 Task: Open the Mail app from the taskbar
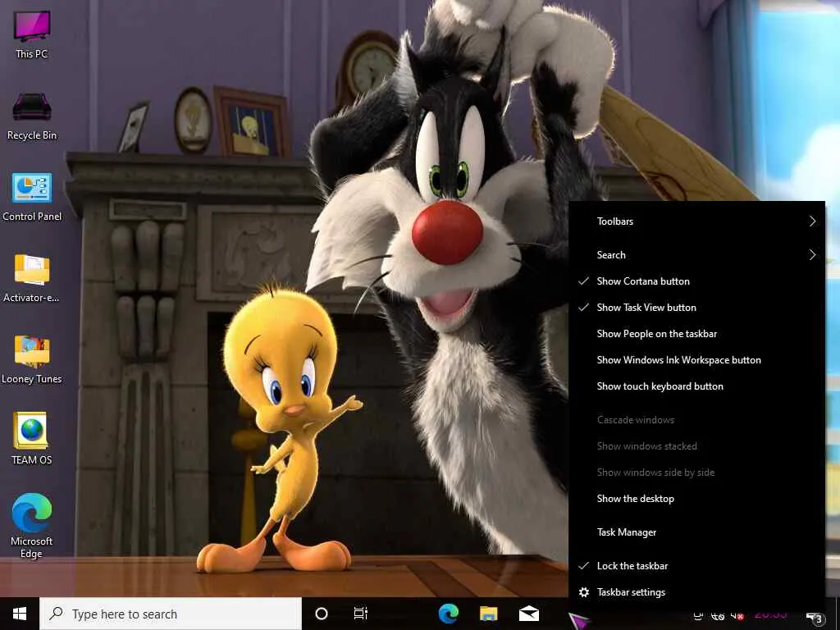529,614
